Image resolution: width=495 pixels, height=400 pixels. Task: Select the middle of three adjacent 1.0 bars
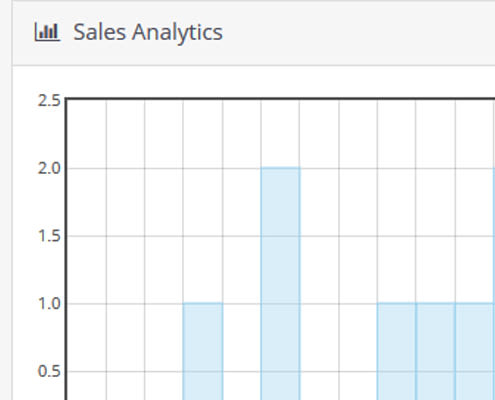click(435, 351)
